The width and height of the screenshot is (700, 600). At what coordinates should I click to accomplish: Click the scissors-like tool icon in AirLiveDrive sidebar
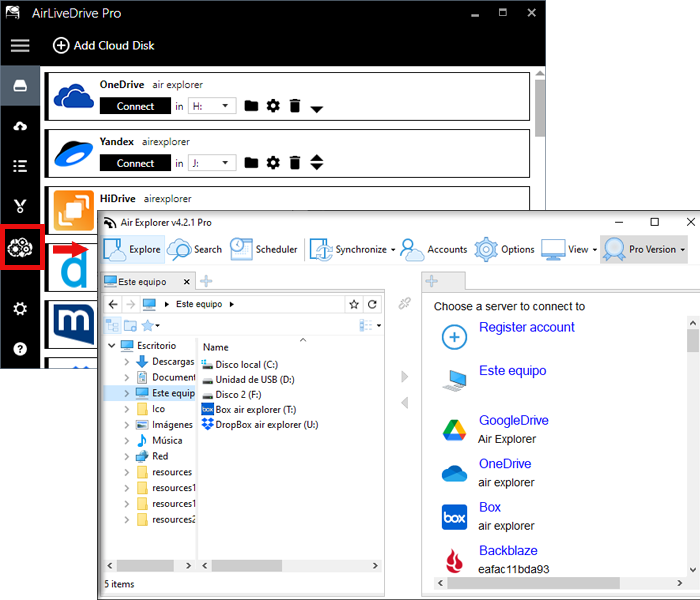pyautogui.click(x=20, y=206)
